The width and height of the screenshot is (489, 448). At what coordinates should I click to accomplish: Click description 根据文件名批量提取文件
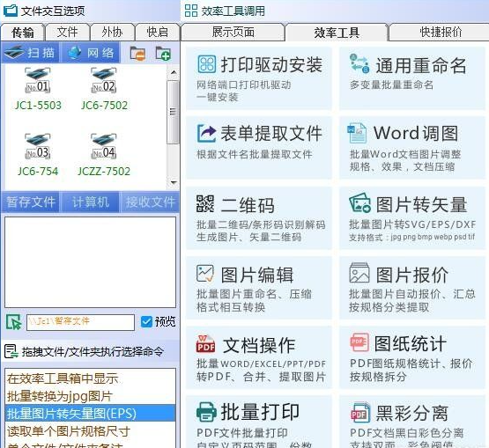[255, 154]
